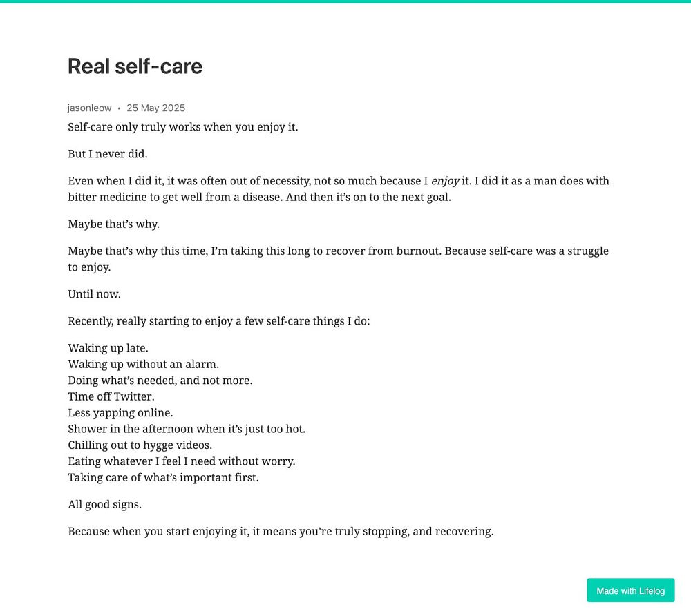Click the Time off Twitter line
Screen dimensions: 691x616
(111, 396)
